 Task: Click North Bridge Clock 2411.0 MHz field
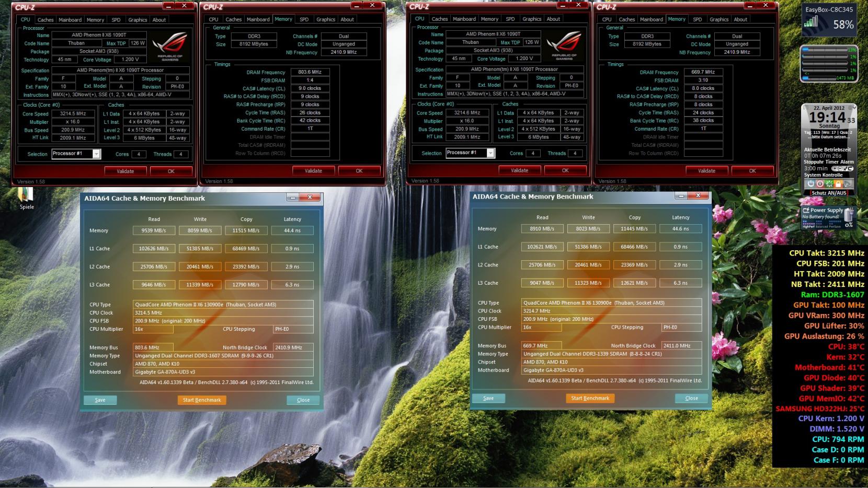coord(682,345)
